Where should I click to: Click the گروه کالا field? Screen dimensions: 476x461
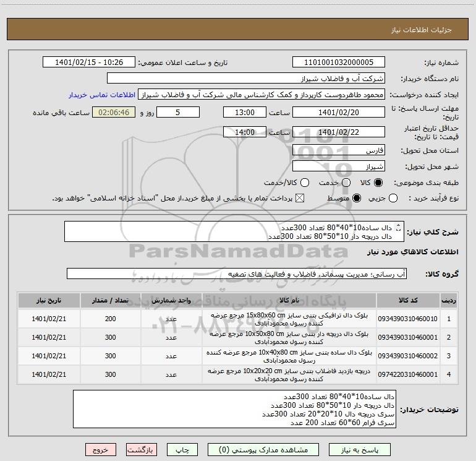(x=237, y=274)
